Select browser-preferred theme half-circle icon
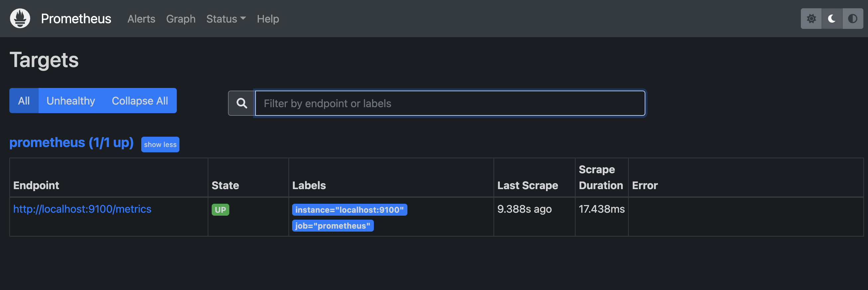Screen dimensions: 868x290 [852, 19]
